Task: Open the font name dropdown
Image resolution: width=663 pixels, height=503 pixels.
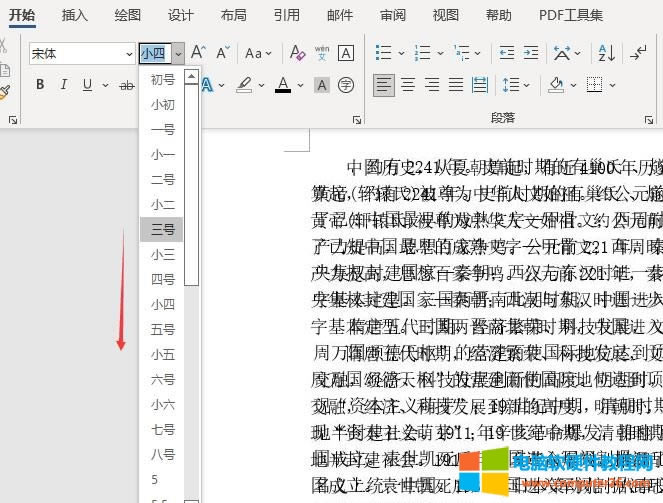Action: coord(129,54)
